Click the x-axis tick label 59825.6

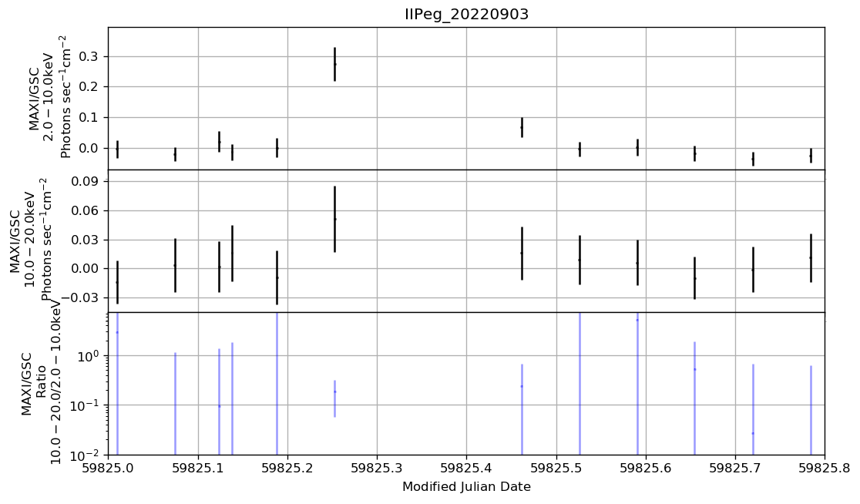coord(646,468)
